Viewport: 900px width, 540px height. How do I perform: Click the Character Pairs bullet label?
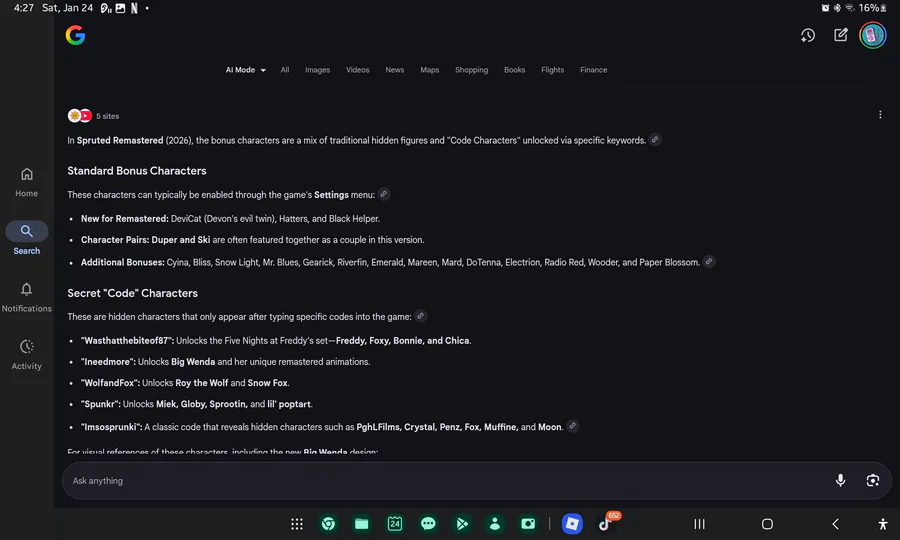(115, 240)
